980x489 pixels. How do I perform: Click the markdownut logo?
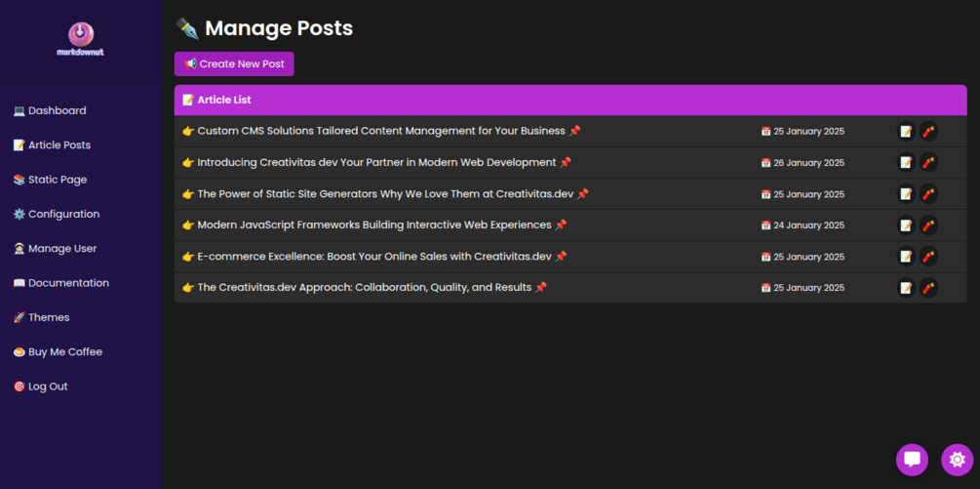click(81, 40)
